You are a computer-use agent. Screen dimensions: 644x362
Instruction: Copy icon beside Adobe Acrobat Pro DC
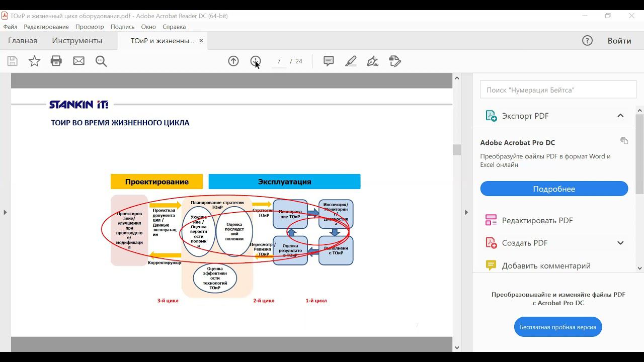tap(624, 141)
